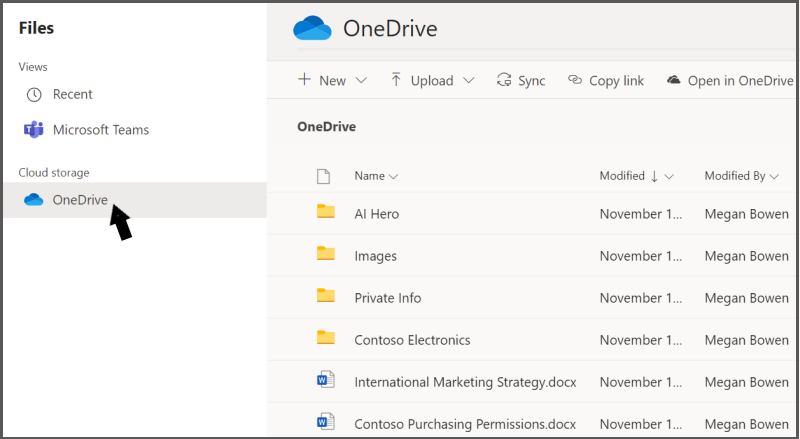
Task: Click the plus icon beside New
Action: pos(304,79)
